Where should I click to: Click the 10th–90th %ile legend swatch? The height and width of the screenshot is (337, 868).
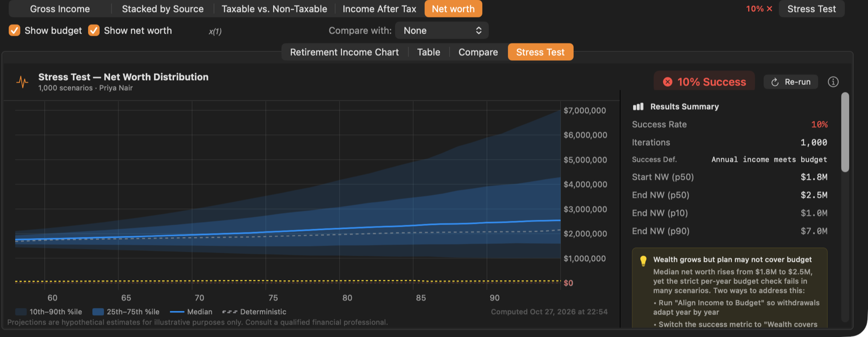tap(21, 312)
